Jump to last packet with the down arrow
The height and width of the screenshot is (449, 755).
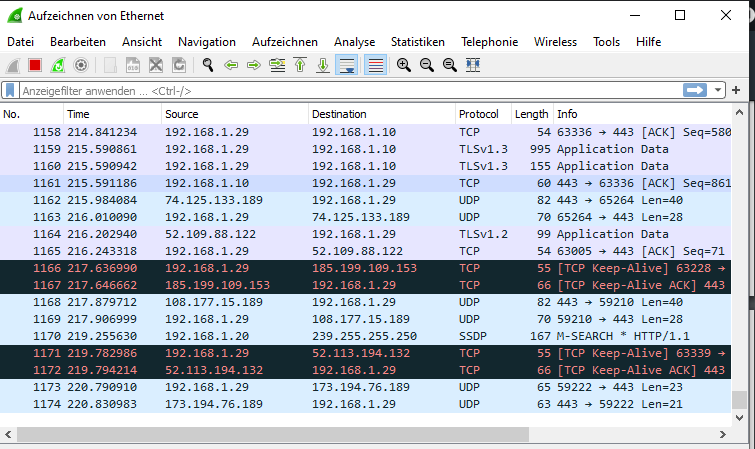(x=323, y=65)
